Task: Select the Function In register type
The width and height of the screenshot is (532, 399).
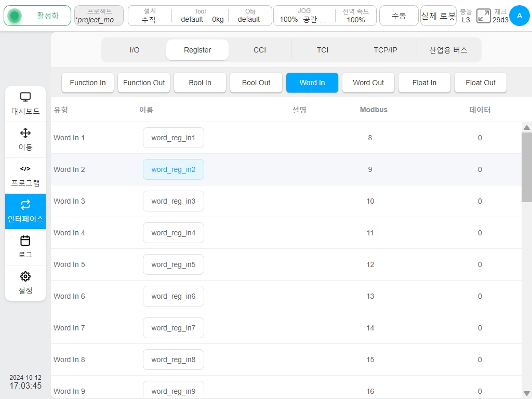Action: [x=88, y=83]
